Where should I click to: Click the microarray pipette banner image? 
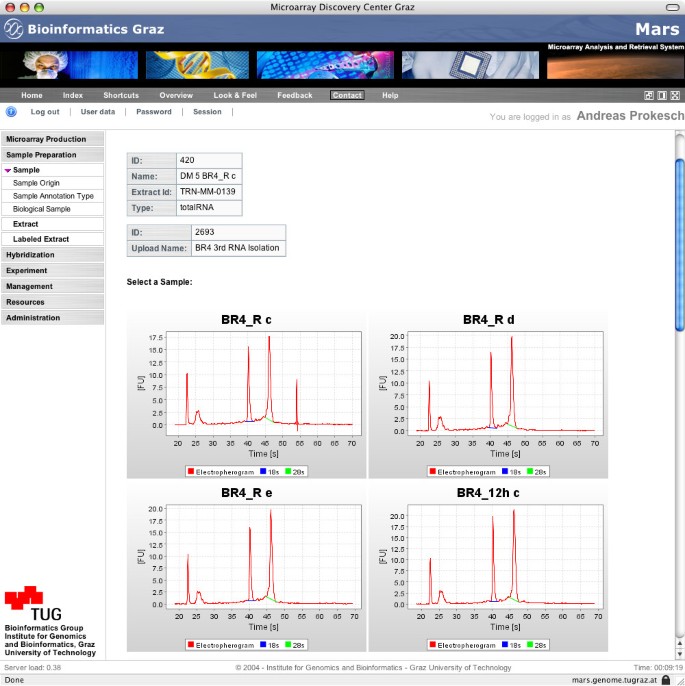(x=325, y=65)
